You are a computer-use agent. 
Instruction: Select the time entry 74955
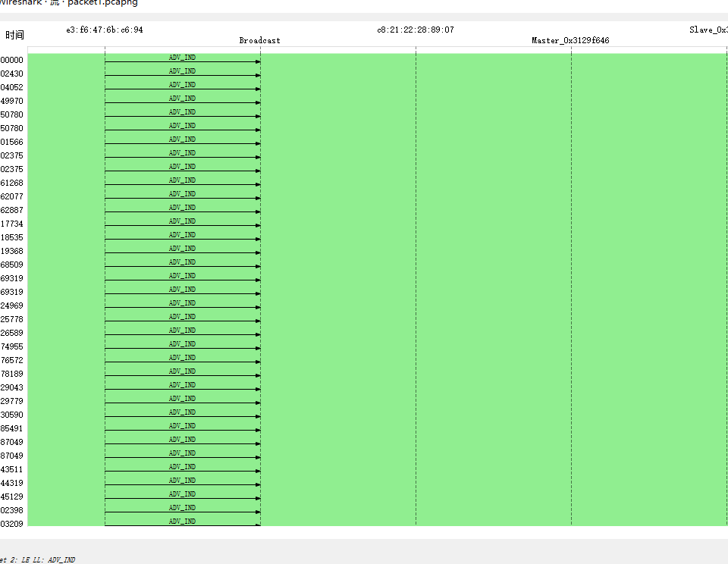point(11,346)
